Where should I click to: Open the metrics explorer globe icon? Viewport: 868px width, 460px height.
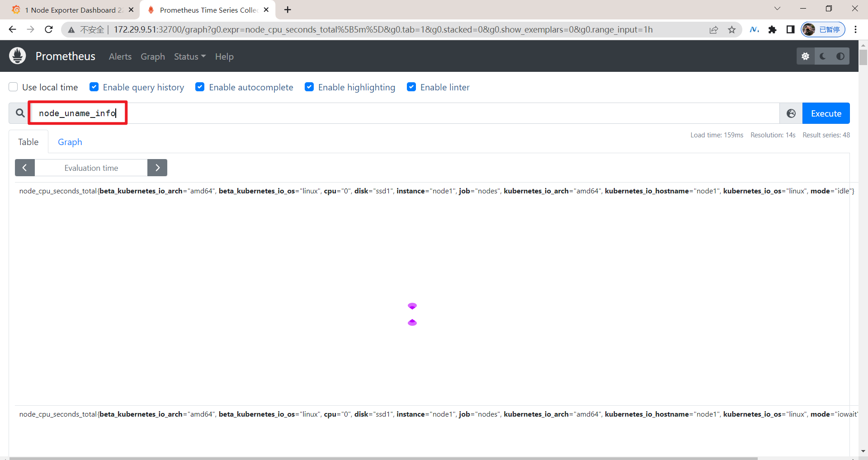point(791,113)
